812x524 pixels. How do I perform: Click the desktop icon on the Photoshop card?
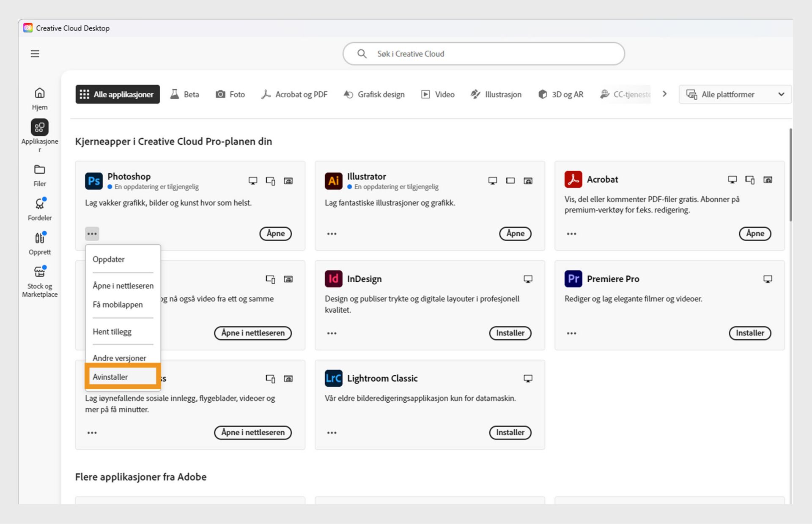[x=252, y=180]
